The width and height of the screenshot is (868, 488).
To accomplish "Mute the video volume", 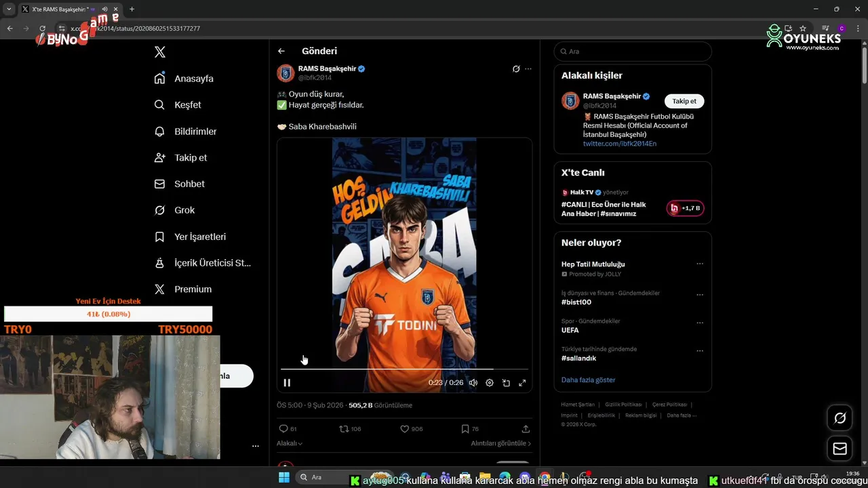I will pyautogui.click(x=473, y=383).
